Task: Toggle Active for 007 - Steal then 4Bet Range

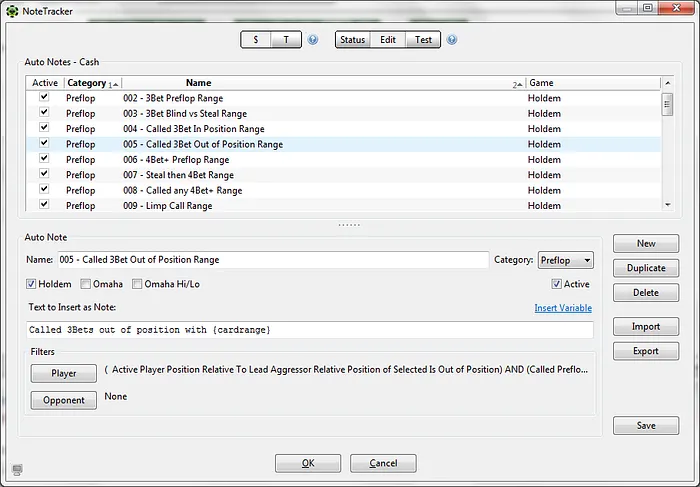Action: (x=44, y=173)
